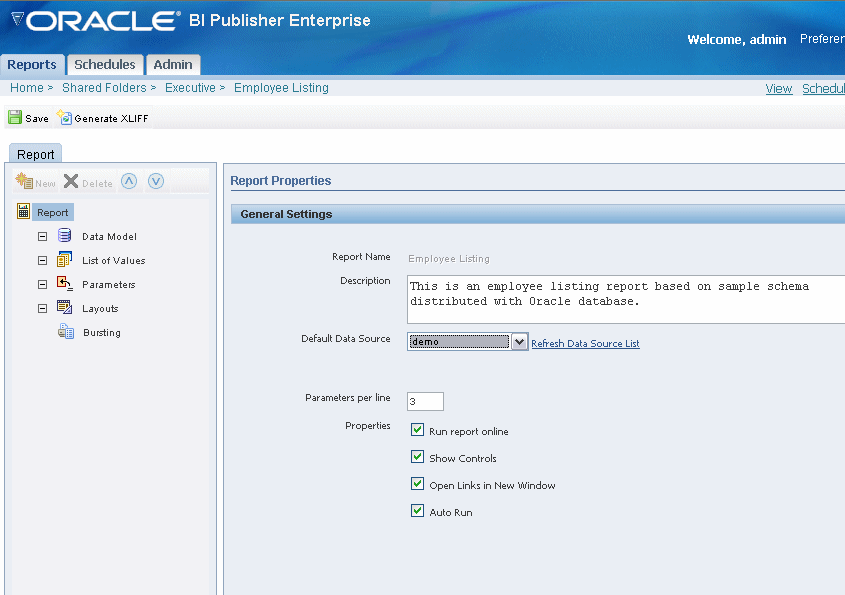Click the green Save disk icon
The width and height of the screenshot is (845, 595).
point(15,117)
